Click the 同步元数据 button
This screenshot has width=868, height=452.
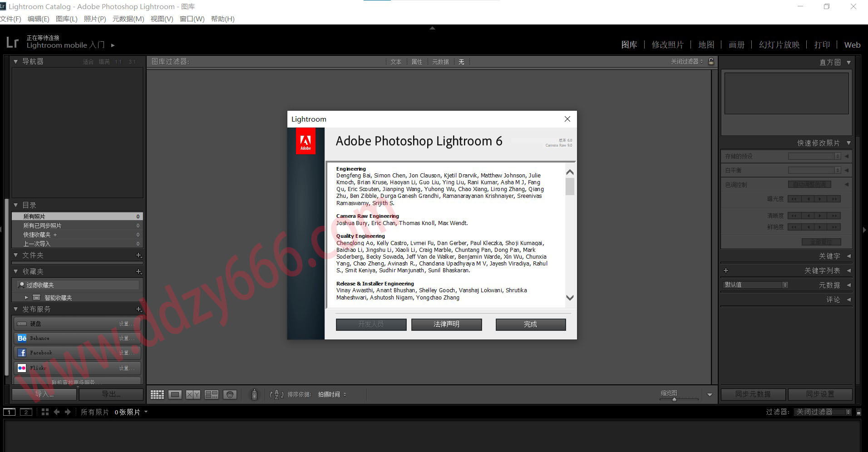click(753, 394)
